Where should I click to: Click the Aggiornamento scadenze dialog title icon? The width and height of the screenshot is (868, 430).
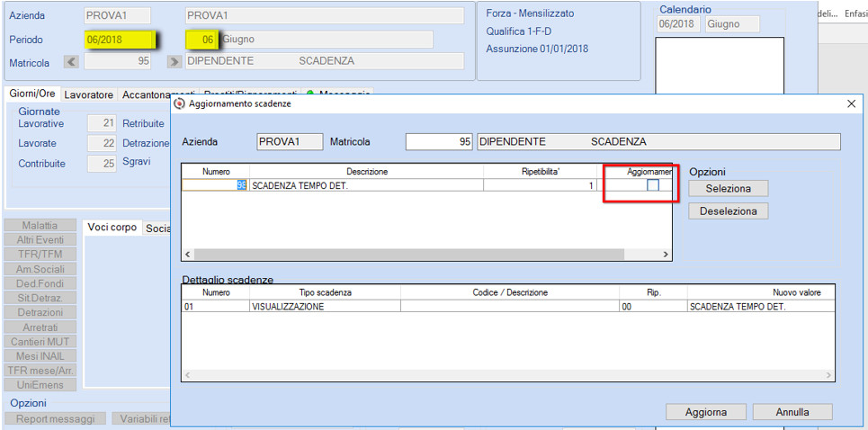[179, 103]
